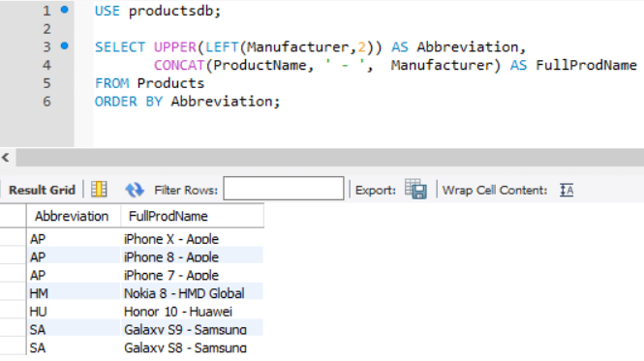Click the refresh results icon
644x361 pixels.
[135, 190]
